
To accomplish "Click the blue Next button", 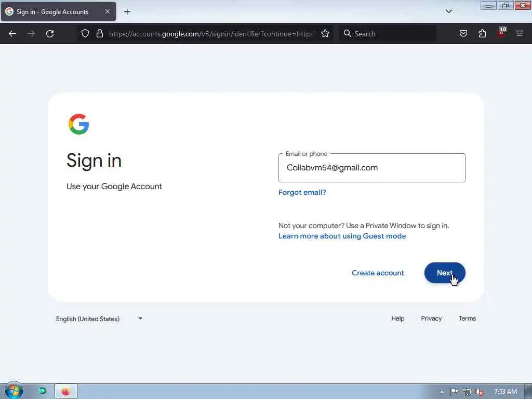I will coord(445,273).
